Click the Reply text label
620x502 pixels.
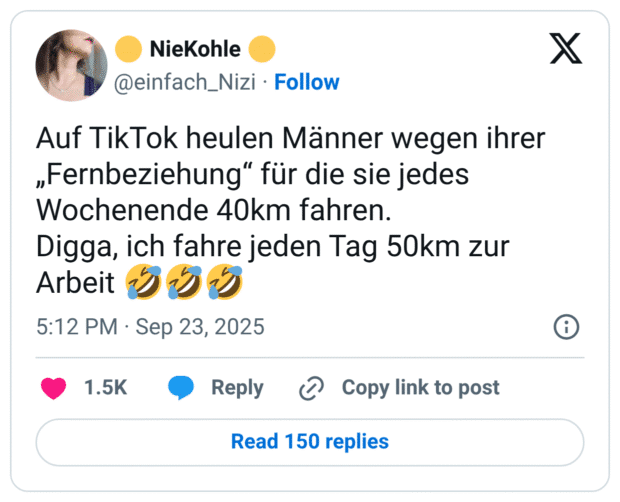tap(237, 388)
